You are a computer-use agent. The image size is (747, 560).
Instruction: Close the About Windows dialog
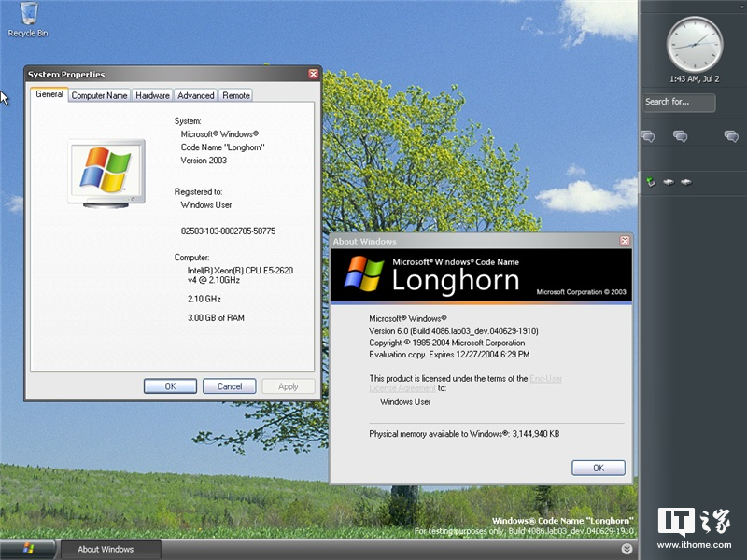pyautogui.click(x=625, y=241)
